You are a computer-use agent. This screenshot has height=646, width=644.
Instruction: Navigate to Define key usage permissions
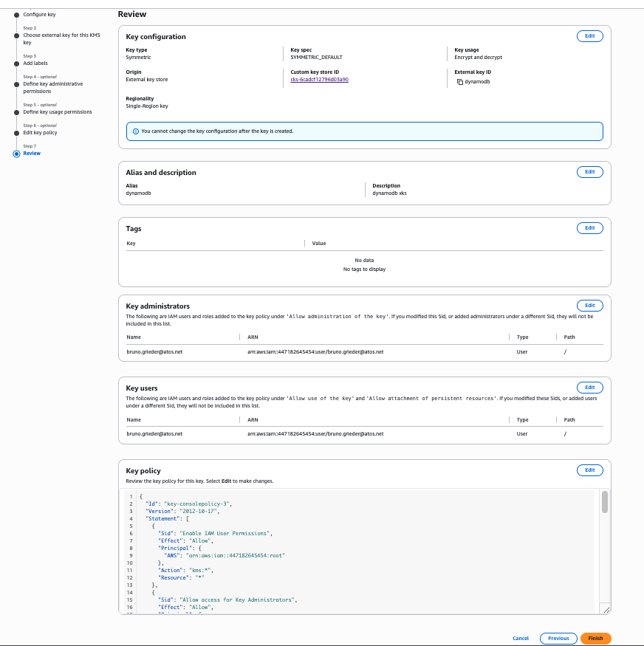[58, 112]
